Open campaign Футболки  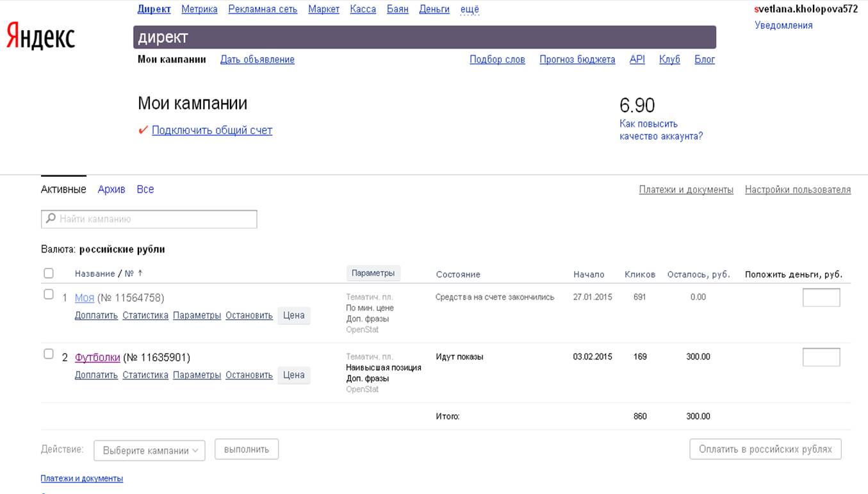click(97, 358)
